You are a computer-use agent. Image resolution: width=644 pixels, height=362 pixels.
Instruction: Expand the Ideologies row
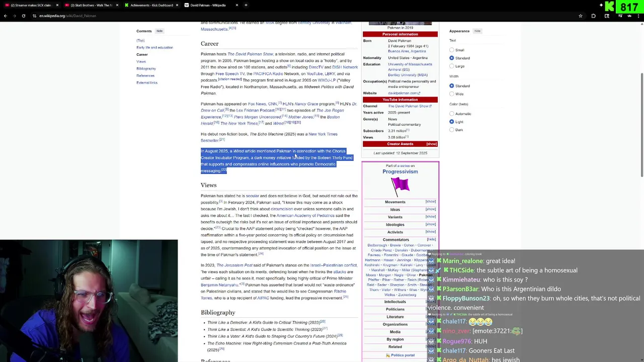pos(431,224)
